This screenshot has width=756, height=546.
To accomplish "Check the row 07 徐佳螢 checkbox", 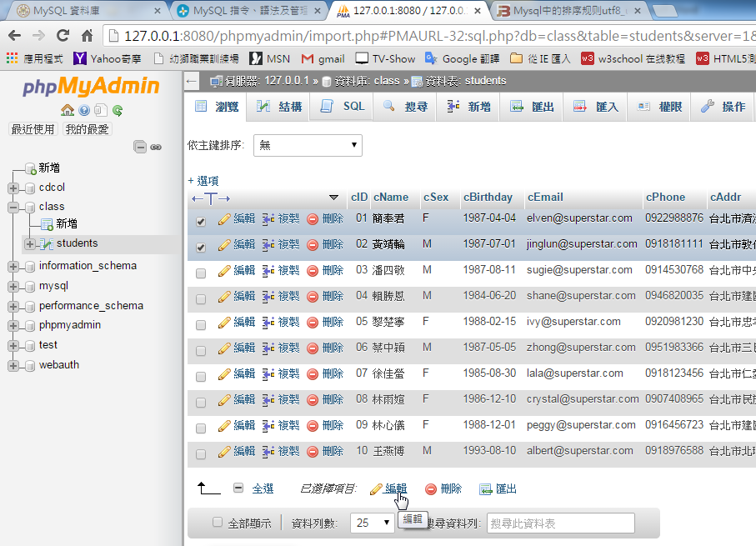I will (x=201, y=377).
